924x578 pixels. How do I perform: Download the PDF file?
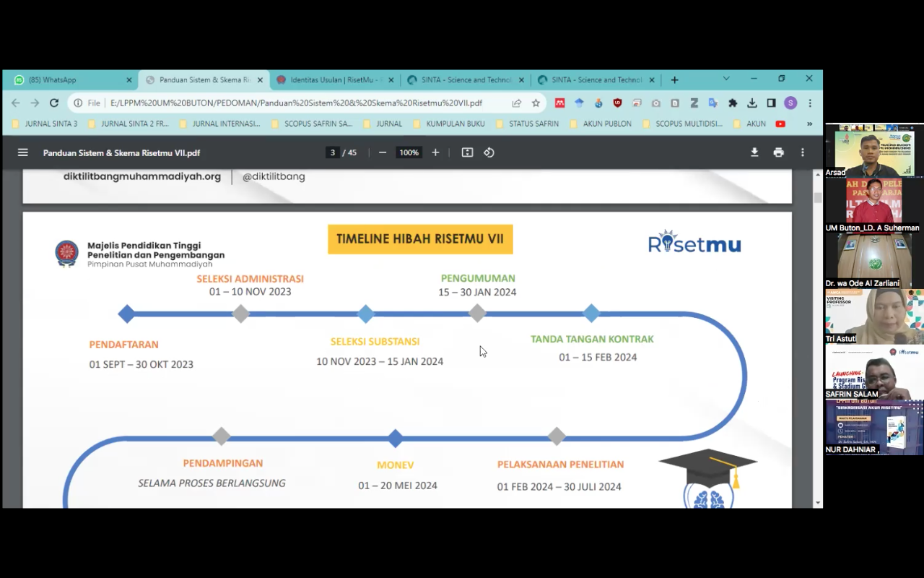754,152
